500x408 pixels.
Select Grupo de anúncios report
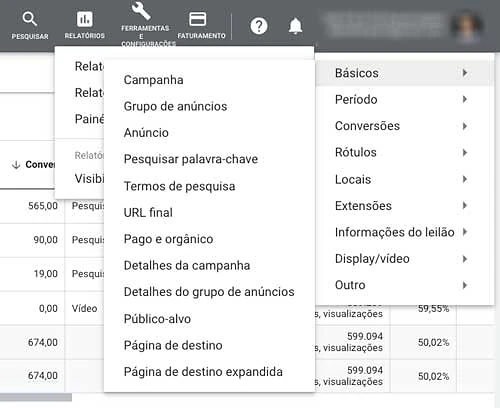click(x=209, y=106)
